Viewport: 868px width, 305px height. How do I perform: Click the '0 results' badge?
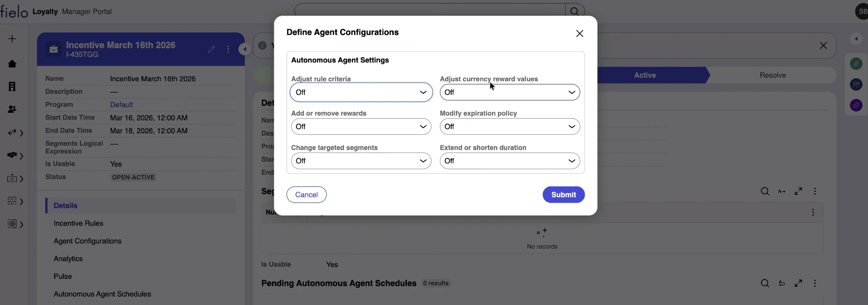[436, 283]
